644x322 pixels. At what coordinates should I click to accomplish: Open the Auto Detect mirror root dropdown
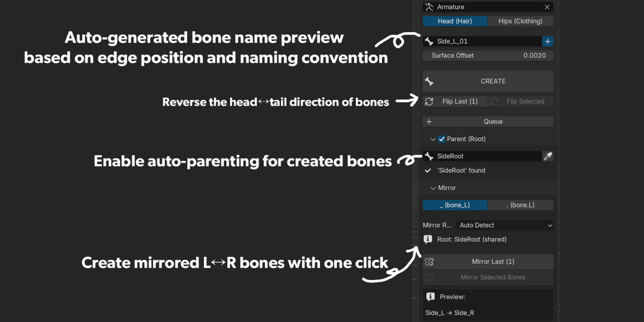[x=504, y=225]
